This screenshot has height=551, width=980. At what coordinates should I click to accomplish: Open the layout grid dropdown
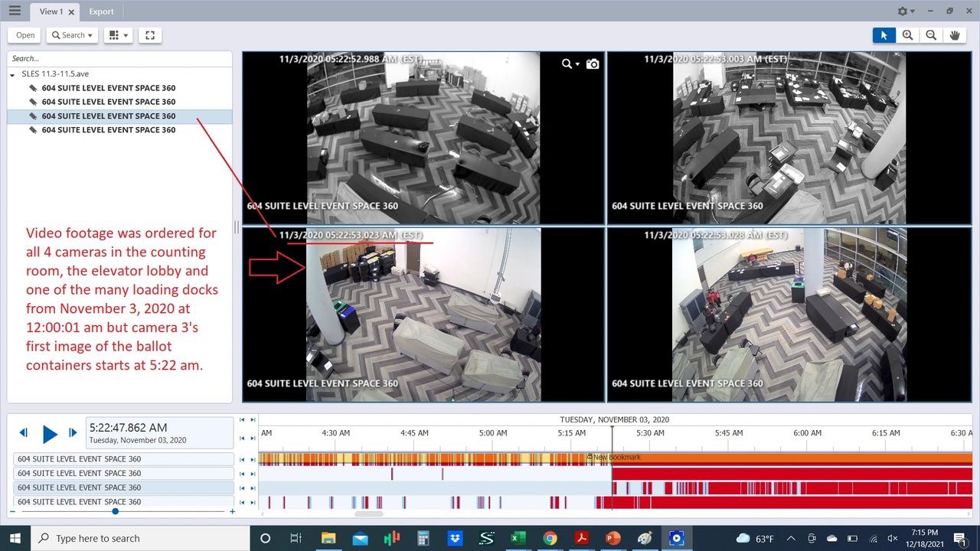[118, 35]
